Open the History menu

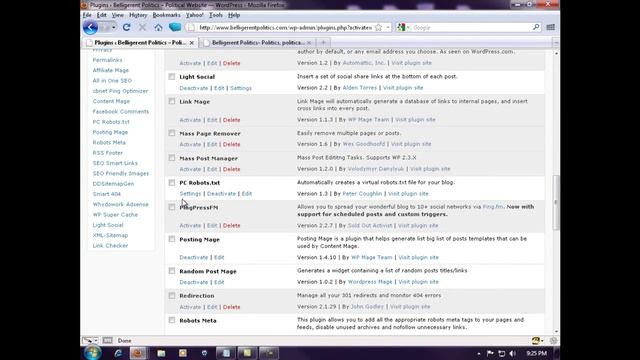point(138,15)
